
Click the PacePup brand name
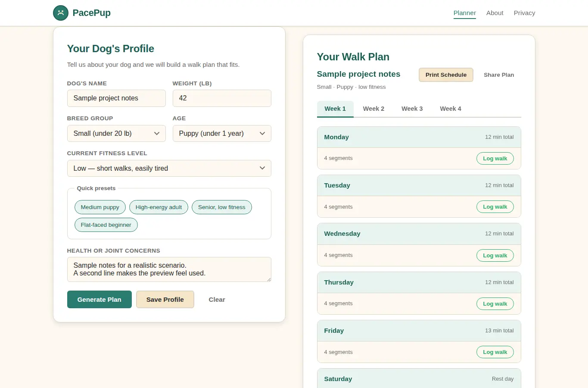(91, 13)
